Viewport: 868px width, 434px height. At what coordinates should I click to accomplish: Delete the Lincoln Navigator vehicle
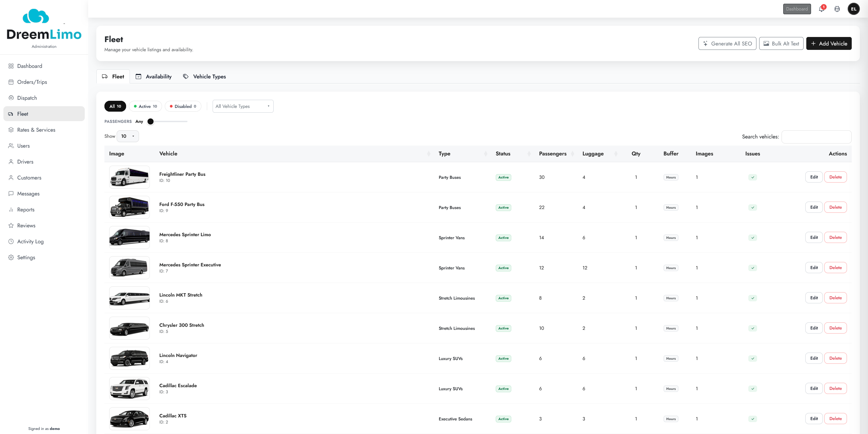[835, 358]
